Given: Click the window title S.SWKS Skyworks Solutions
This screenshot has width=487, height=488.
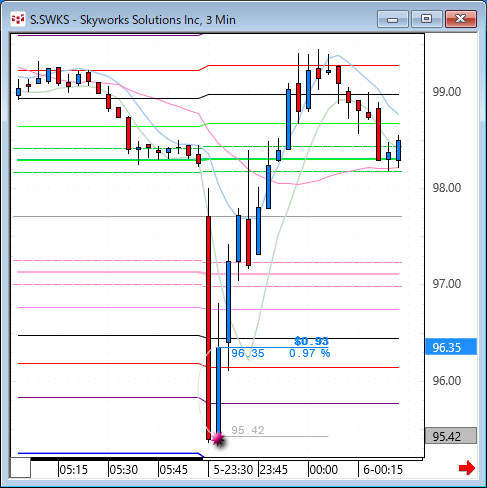Looking at the screenshot, I should pos(133,20).
